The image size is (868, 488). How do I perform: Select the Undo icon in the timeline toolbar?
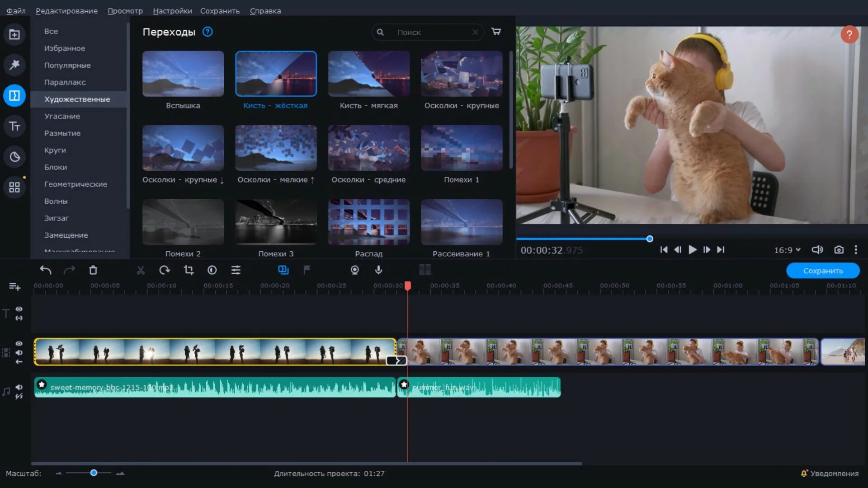[x=46, y=270]
